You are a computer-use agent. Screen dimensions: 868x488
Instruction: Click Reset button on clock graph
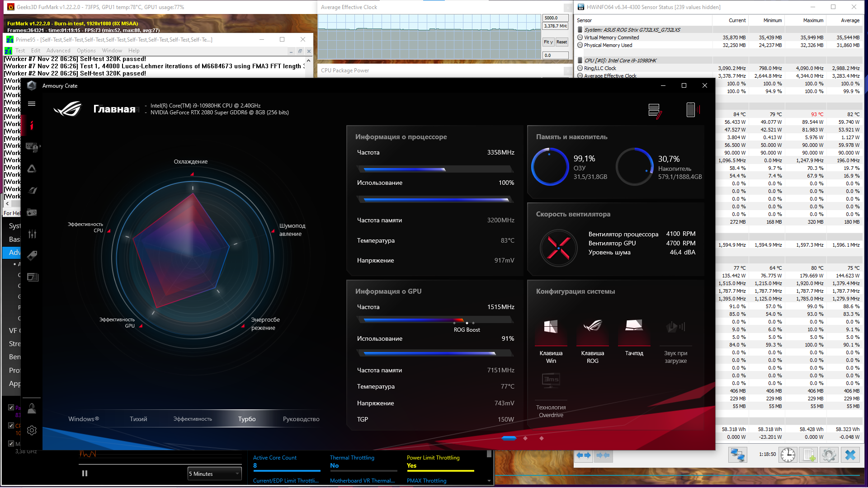coord(561,42)
